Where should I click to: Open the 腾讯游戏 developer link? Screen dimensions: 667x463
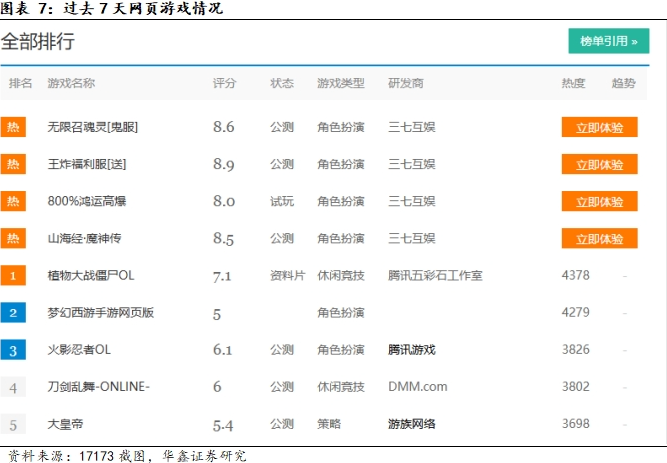(412, 350)
